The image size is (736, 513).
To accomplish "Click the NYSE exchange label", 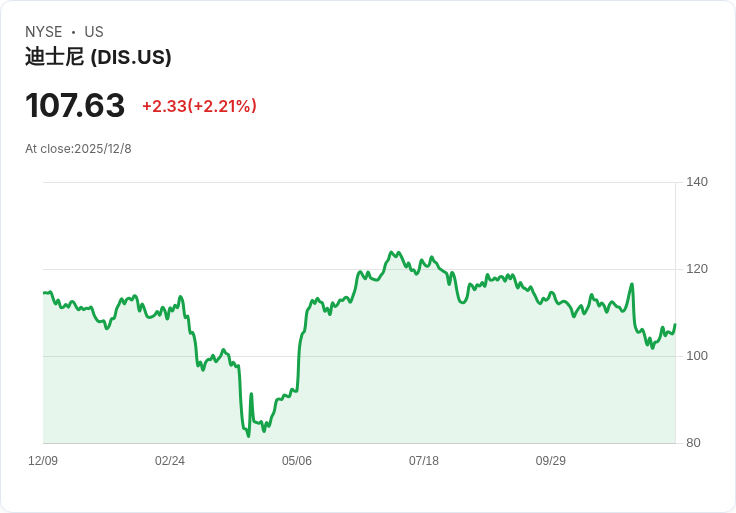I will (44, 32).
